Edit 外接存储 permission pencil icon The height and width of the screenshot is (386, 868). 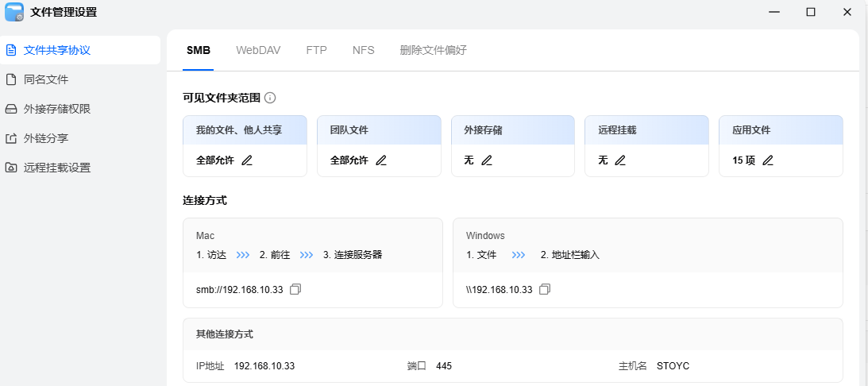pos(486,160)
